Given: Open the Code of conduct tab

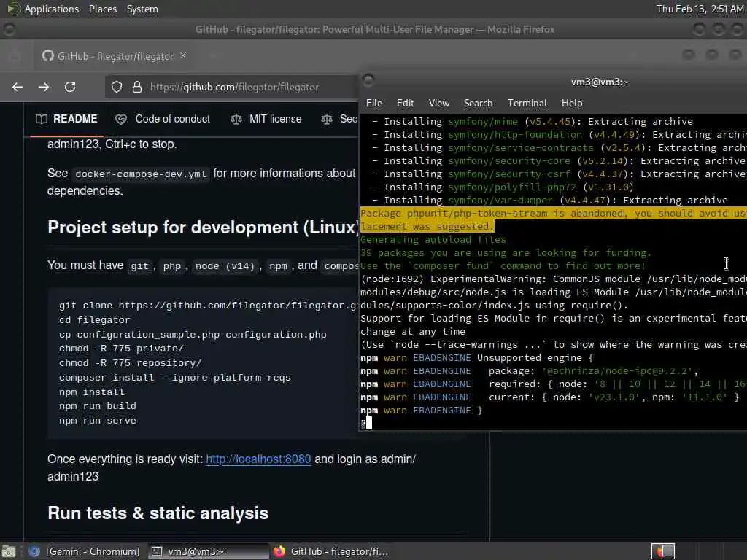Looking at the screenshot, I should click(x=163, y=119).
